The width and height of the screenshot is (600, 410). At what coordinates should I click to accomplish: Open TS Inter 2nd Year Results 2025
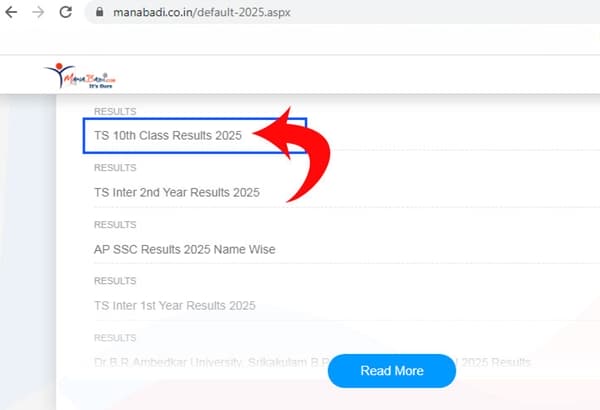176,192
